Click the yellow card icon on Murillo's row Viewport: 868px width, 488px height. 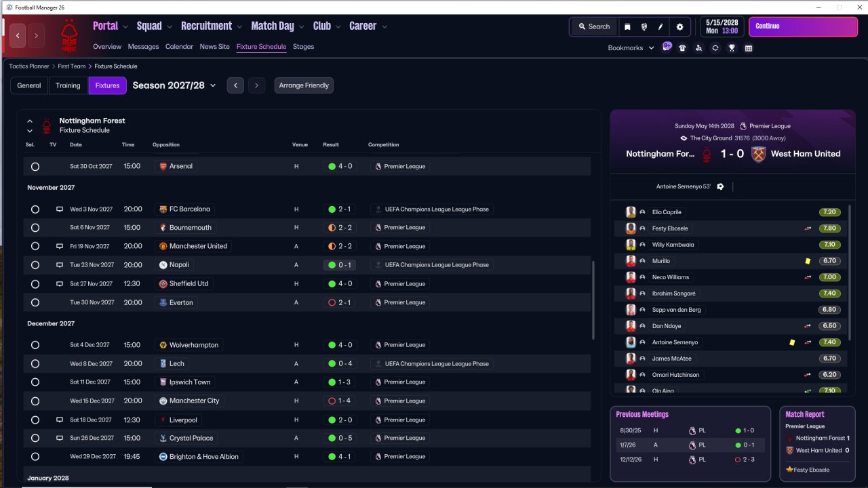[x=808, y=261]
